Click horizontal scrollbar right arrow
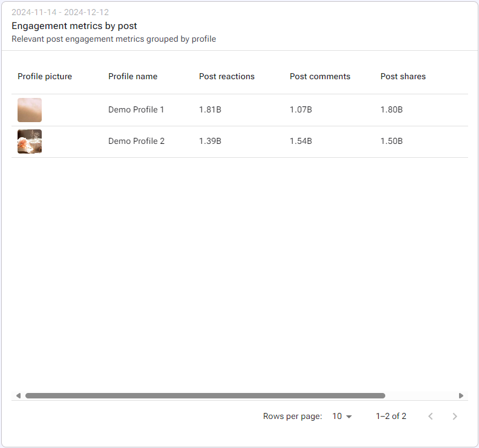Screen dimensions: 479x448 pyautogui.click(x=461, y=396)
